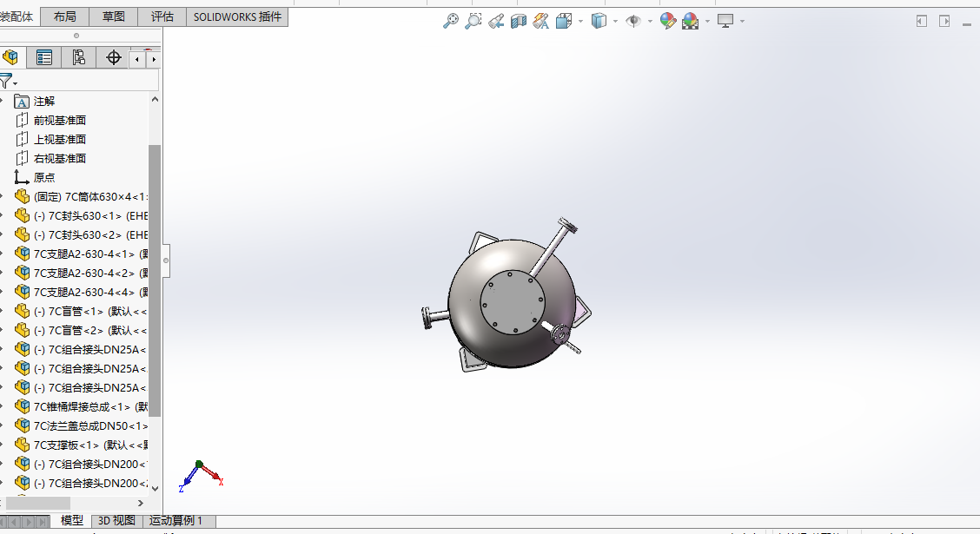Activate Section View tool
This screenshot has height=534, width=980.
click(x=518, y=21)
